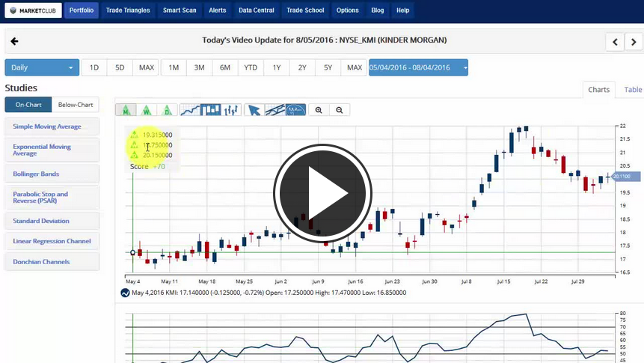Switch to the Table tab

633,90
